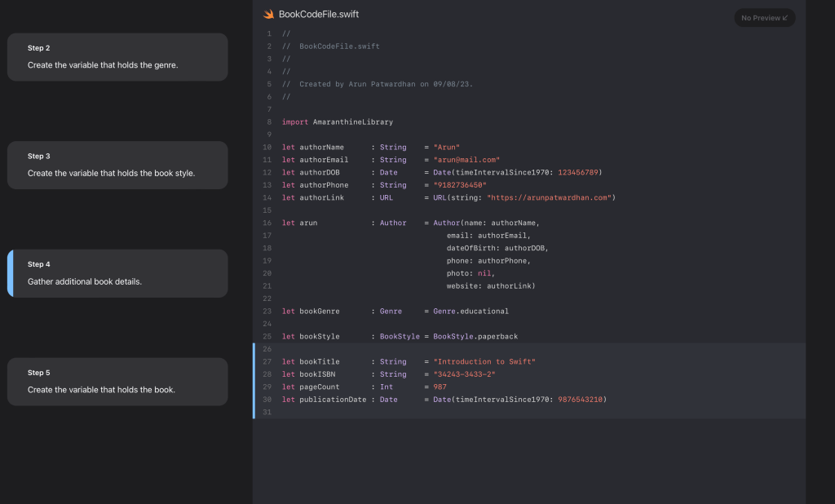Click the pageCount value 987
This screenshot has height=504, width=835.
440,387
